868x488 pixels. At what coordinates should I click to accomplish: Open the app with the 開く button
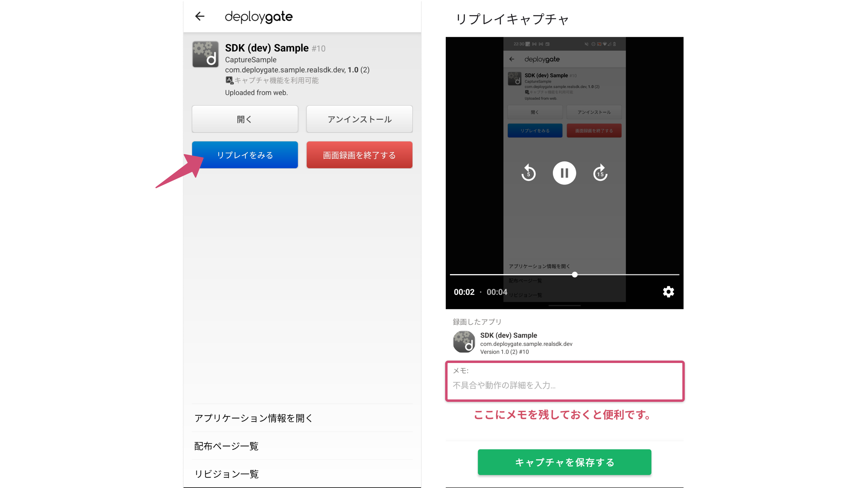coord(245,119)
